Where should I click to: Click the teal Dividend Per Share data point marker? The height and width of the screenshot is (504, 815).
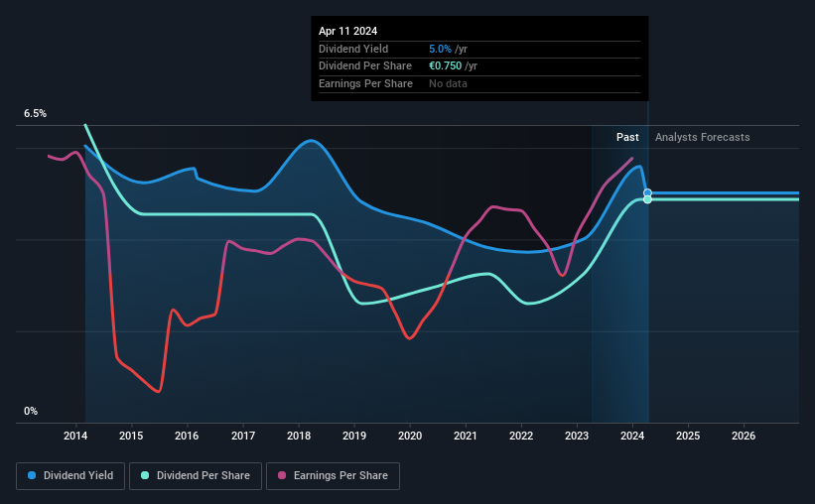647,199
